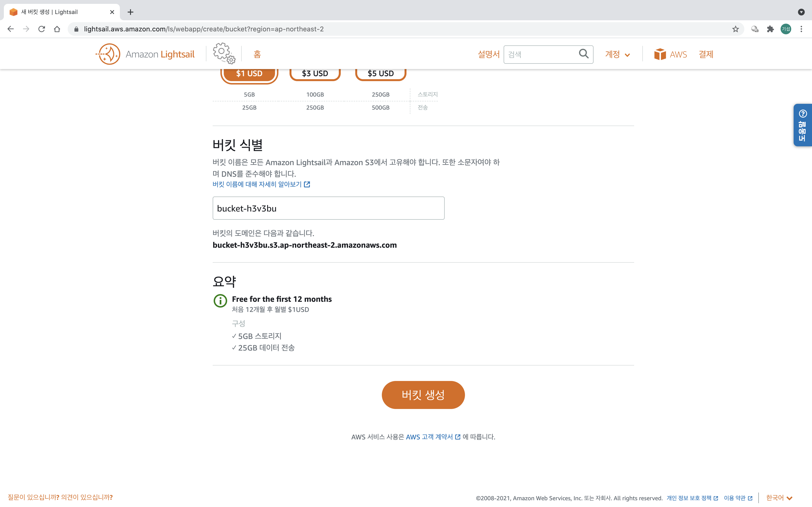
Task: Reload the page using refresh icon
Action: pos(42,29)
